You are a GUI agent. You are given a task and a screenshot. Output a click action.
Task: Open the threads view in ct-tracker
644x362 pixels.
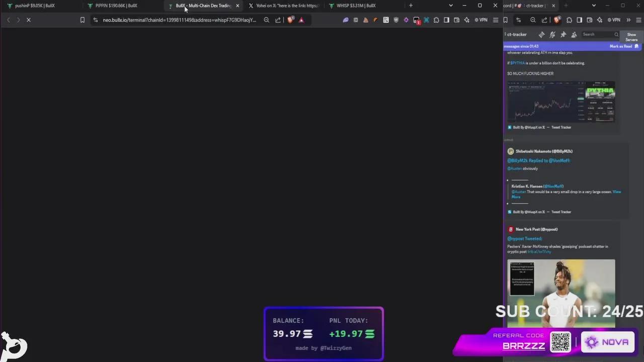(x=542, y=34)
